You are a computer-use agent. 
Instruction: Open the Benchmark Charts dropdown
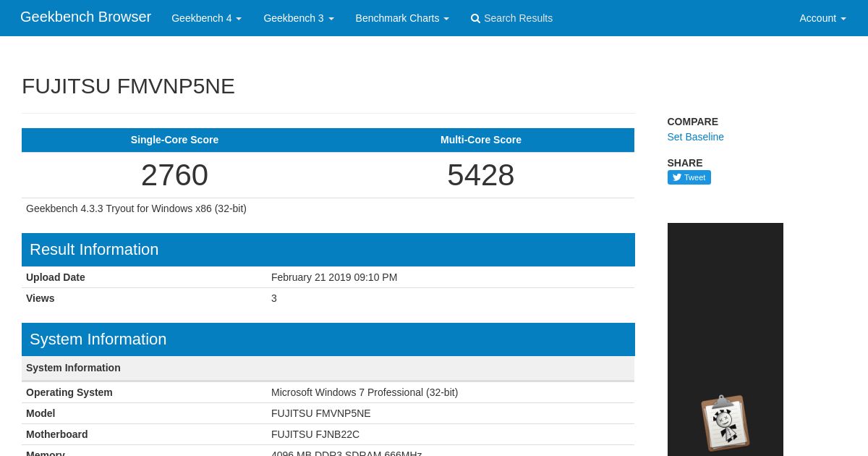(402, 18)
